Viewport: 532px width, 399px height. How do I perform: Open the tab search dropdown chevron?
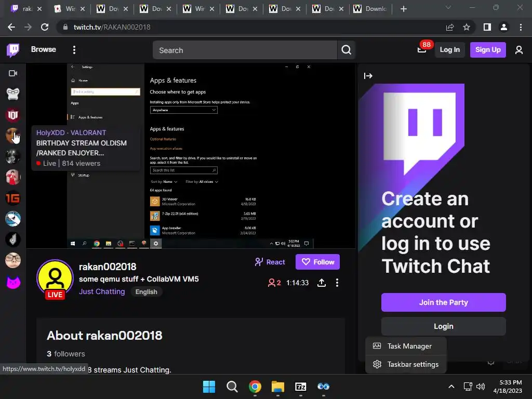tap(448, 7)
